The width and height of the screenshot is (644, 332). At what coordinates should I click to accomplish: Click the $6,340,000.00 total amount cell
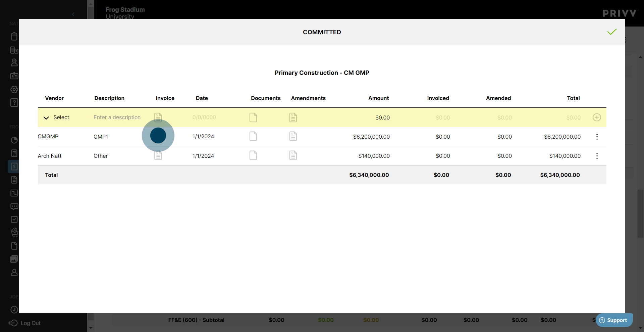tap(369, 175)
